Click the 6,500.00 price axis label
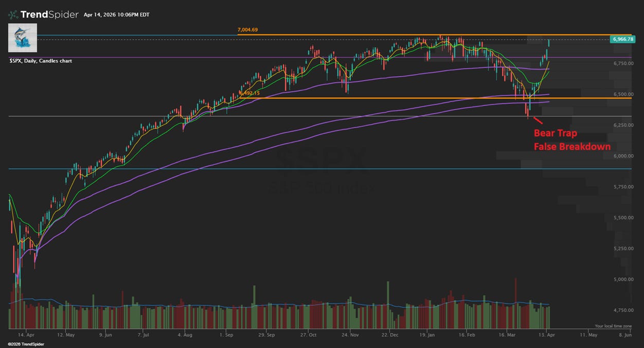 click(x=623, y=94)
